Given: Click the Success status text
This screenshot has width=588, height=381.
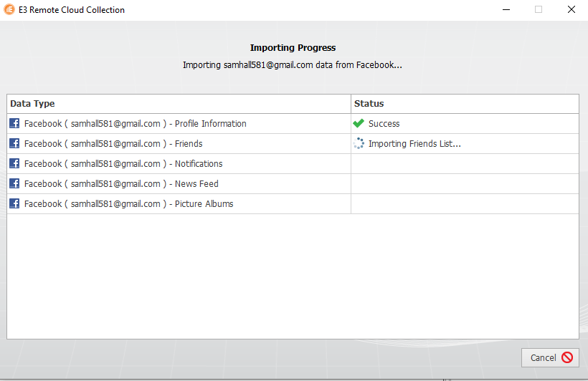Looking at the screenshot, I should click(384, 124).
